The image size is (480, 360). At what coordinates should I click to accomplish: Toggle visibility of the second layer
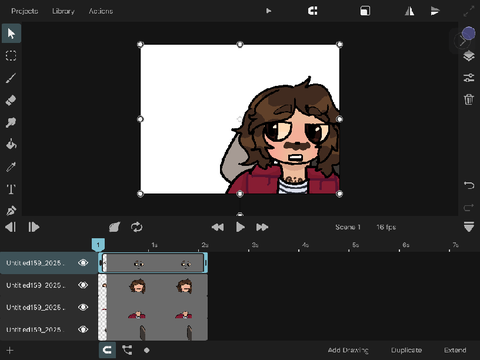pyautogui.click(x=83, y=285)
